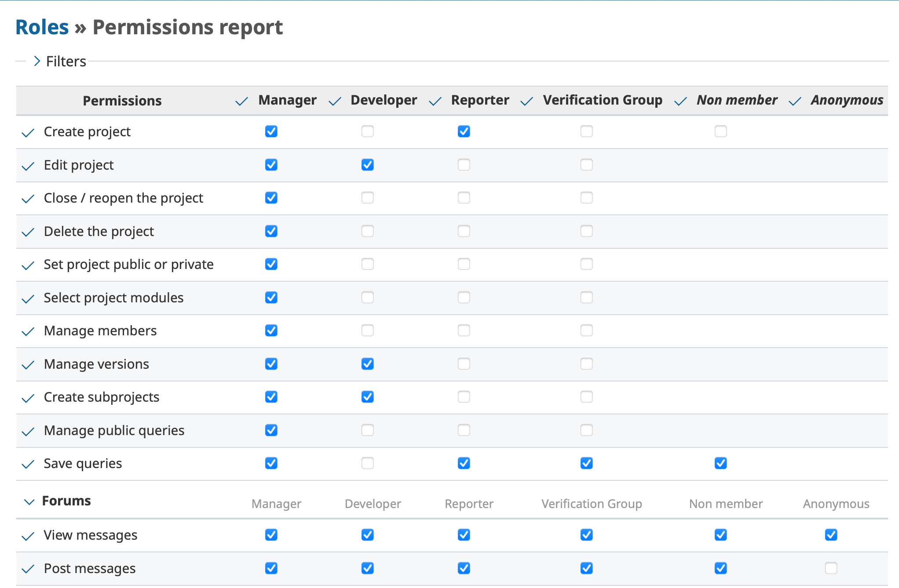Expand the Filters section
Screen dimensions: 899x588
[37, 61]
